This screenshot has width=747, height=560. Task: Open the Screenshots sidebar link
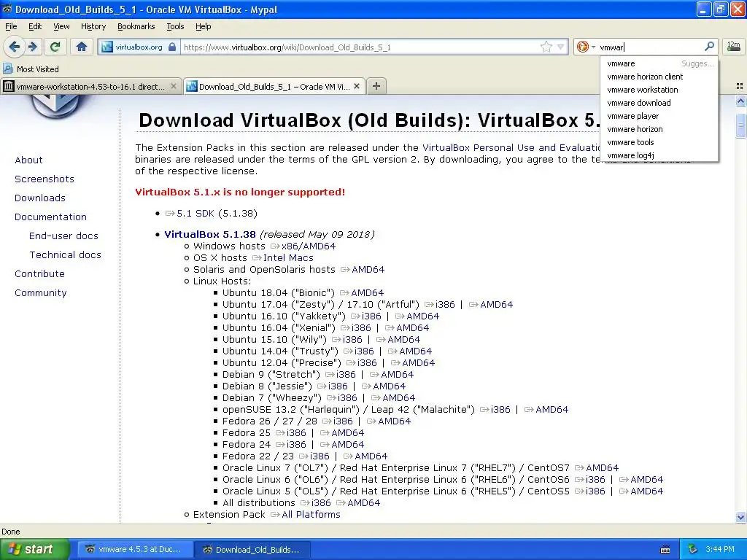pyautogui.click(x=44, y=179)
